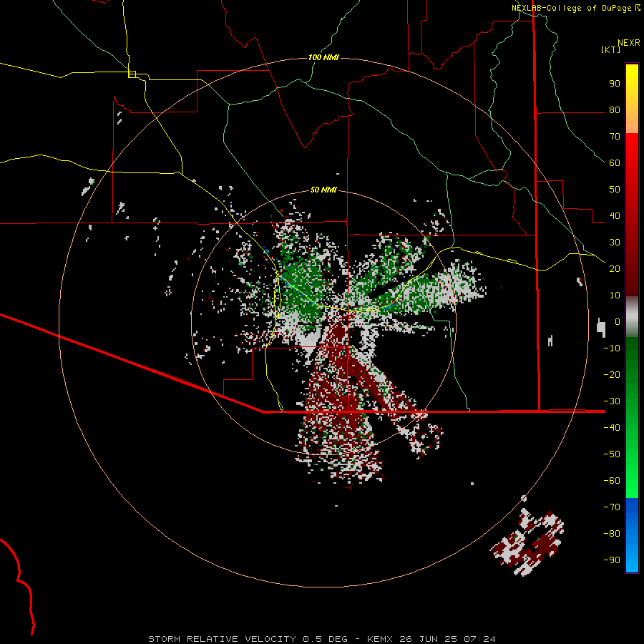Click the -10 value on the velocity scale
Viewport: 644px width, 644px height.
pos(612,348)
